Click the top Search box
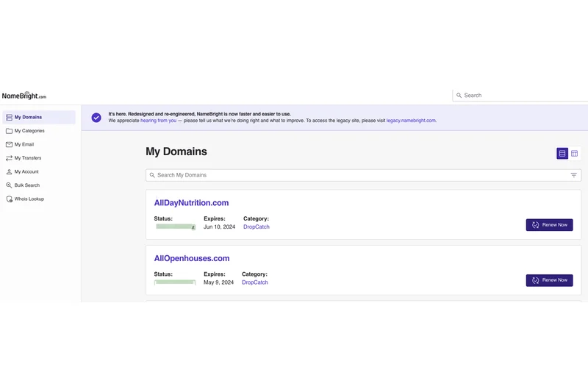This screenshot has height=392, width=588. click(x=522, y=96)
